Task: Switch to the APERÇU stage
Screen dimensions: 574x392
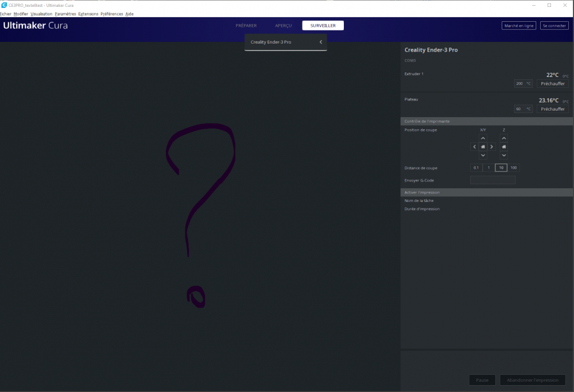Action: 284,26
